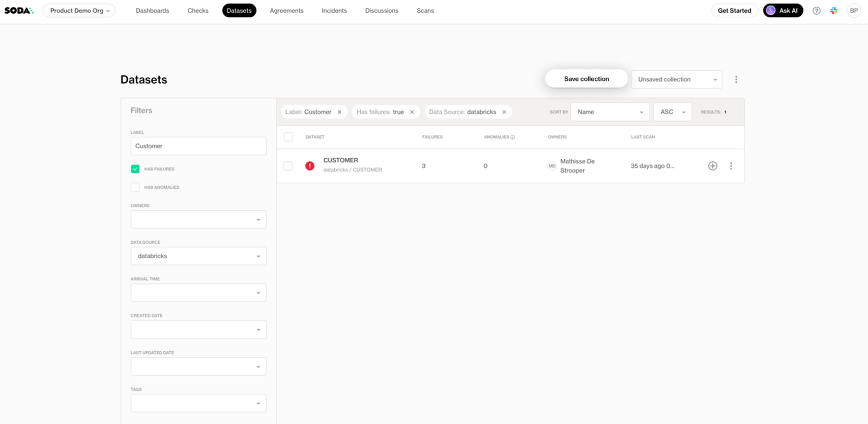Remove the Data Source databricks filter chip
The height and width of the screenshot is (424, 868).
coord(504,112)
